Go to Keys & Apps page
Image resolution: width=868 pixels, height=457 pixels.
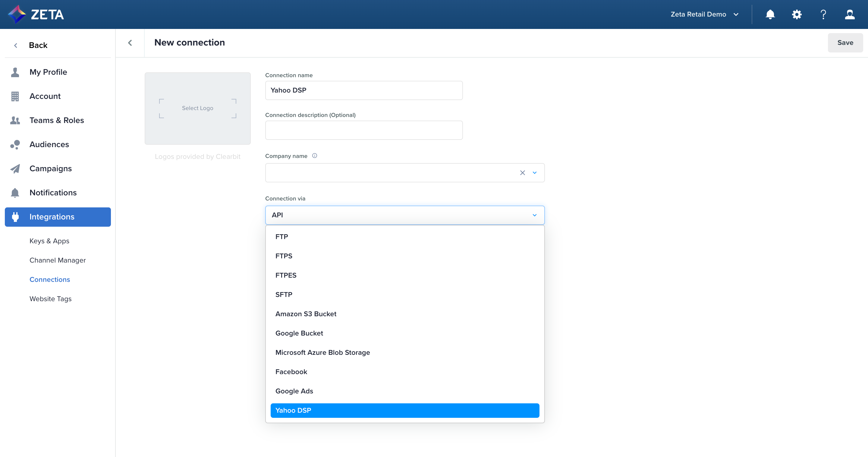click(49, 241)
